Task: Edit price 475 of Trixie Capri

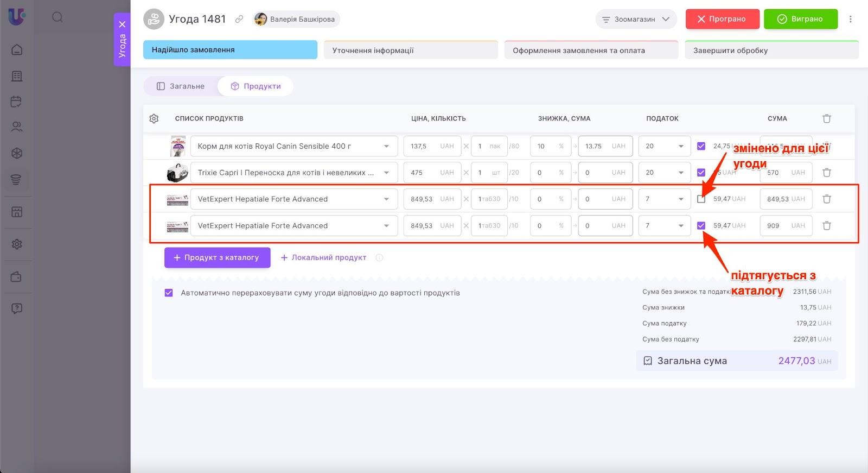Action: tap(432, 173)
